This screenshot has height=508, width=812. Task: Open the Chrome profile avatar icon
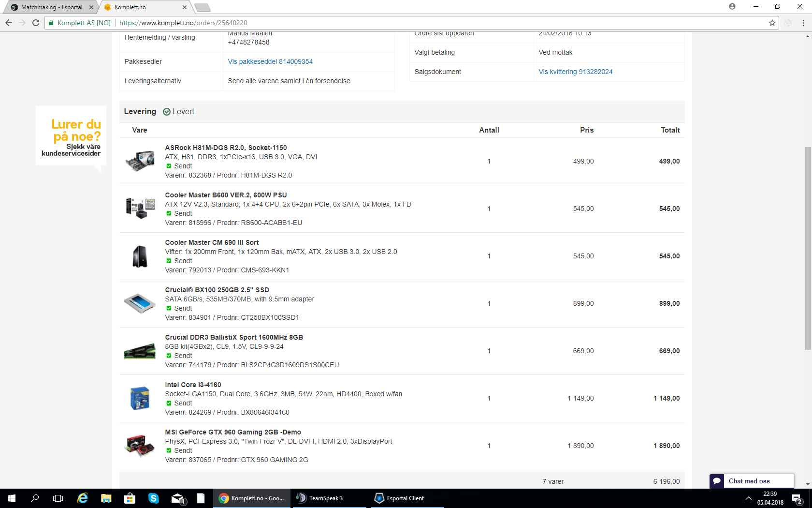[732, 6]
